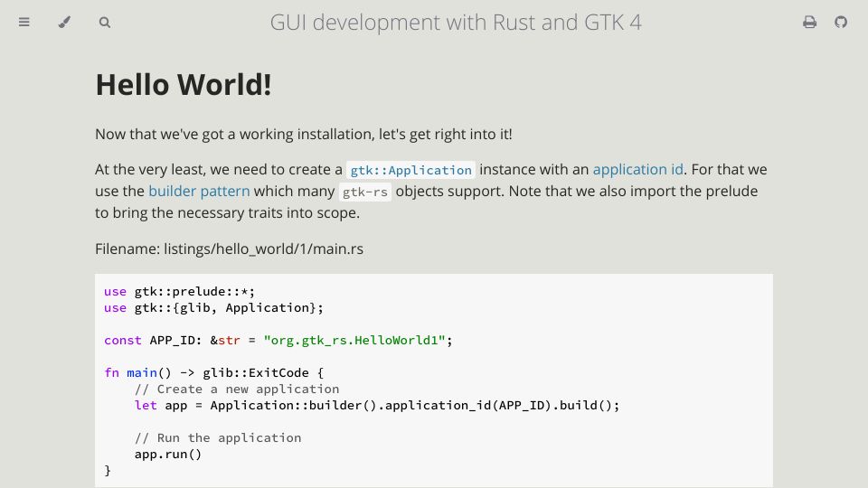Click the line use gtk::{glib, Application};

point(213,307)
